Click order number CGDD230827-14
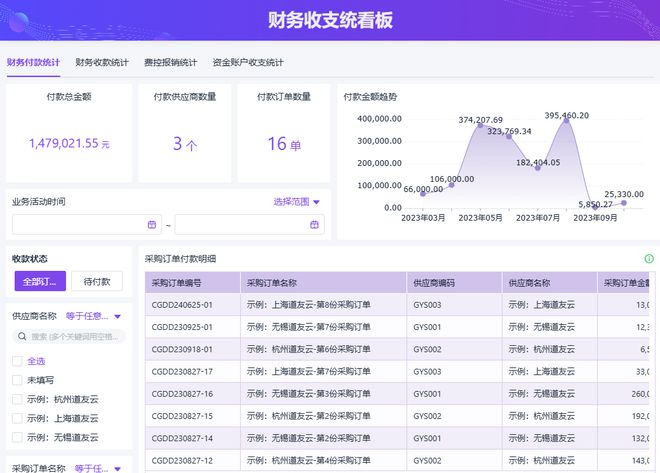The height and width of the screenshot is (473, 660). 182,439
